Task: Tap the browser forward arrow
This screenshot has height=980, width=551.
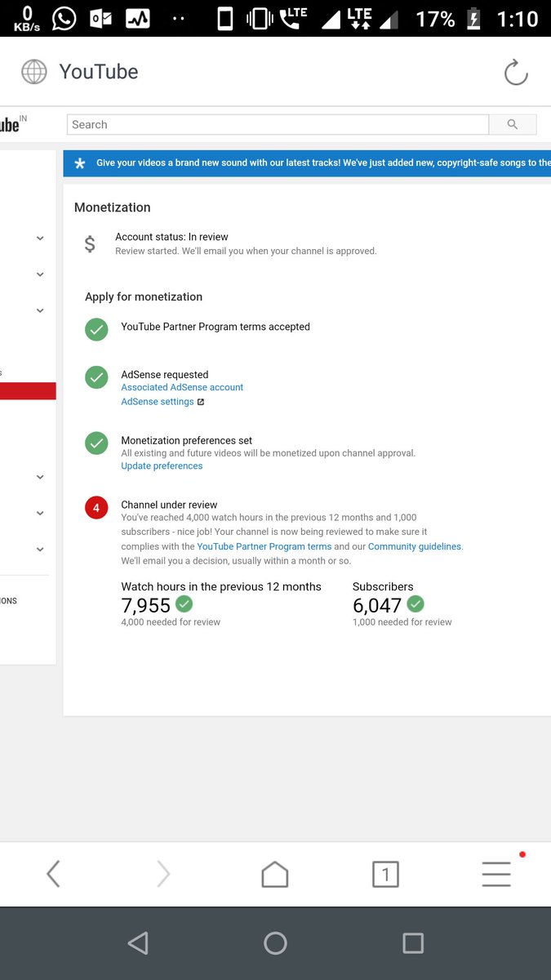Action: point(163,874)
